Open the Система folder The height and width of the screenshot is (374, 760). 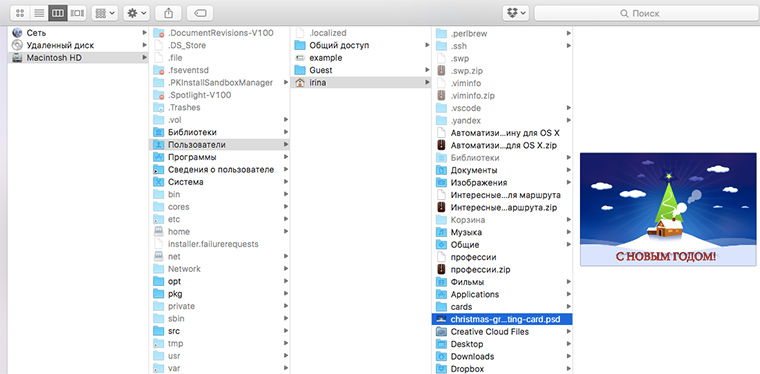click(220, 182)
